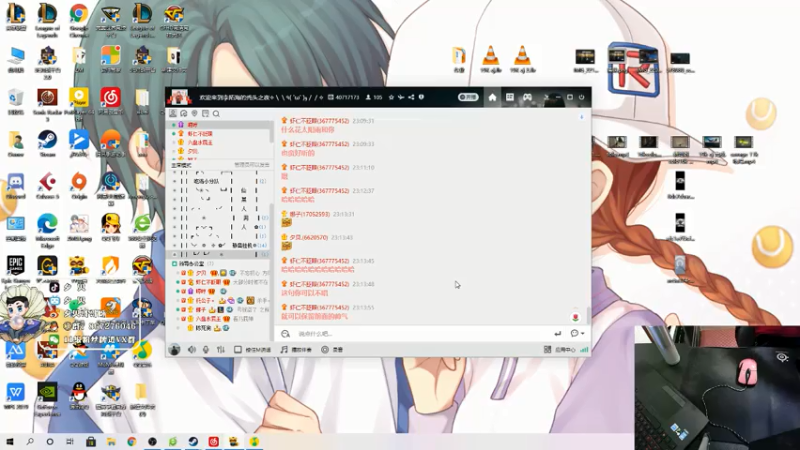Open the audio mixer settings icon
Viewport: 800px width, 450px height.
point(220,349)
